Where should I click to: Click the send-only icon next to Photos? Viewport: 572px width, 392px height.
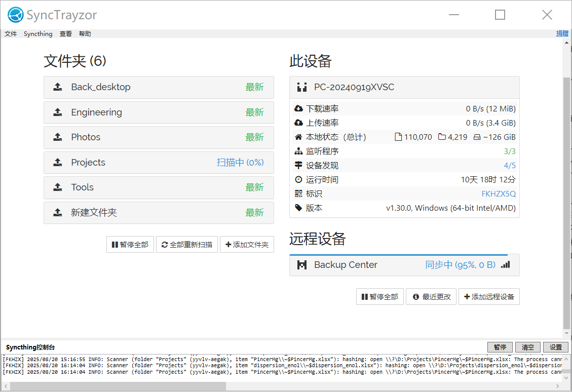tap(58, 137)
